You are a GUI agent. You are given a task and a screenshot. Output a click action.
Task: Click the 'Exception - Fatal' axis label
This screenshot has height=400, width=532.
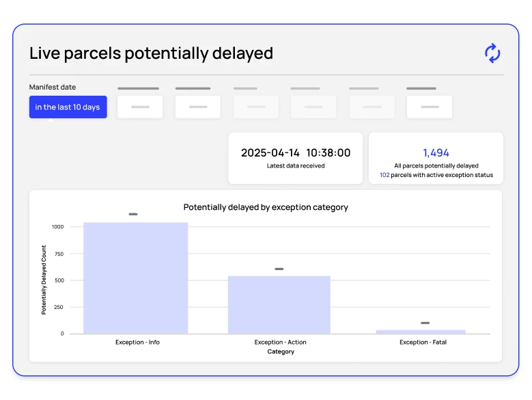[423, 342]
